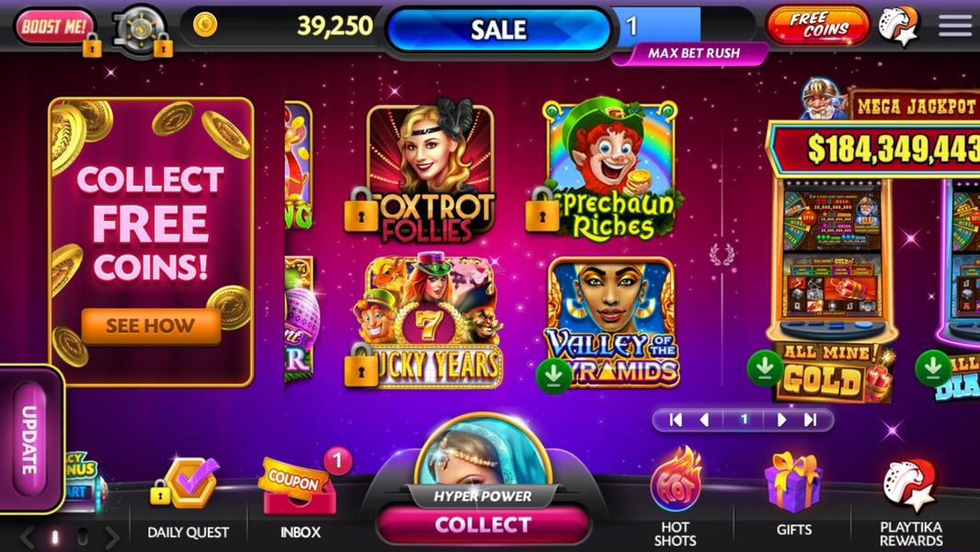Click the See How button
Image resolution: width=980 pixels, height=552 pixels.
point(151,326)
